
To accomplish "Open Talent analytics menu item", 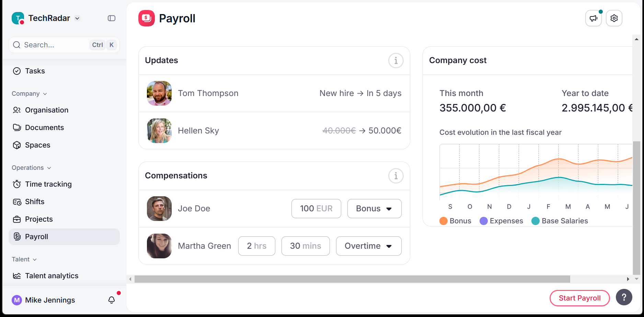I will [51, 276].
